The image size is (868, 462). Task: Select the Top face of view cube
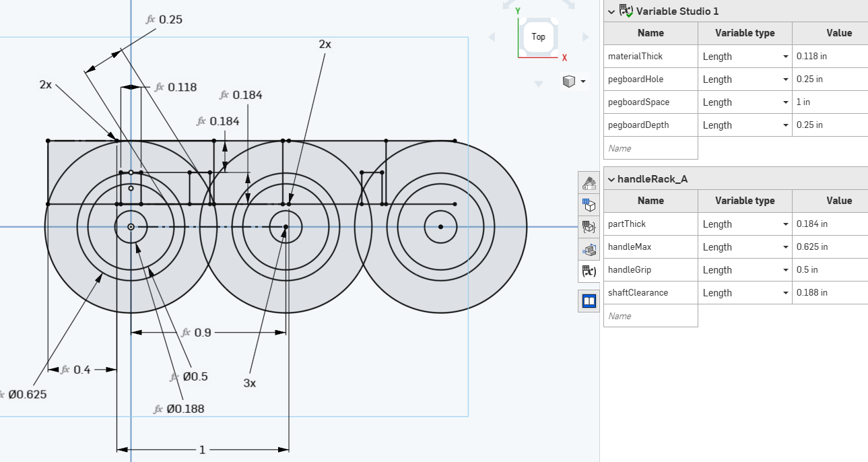(x=538, y=36)
